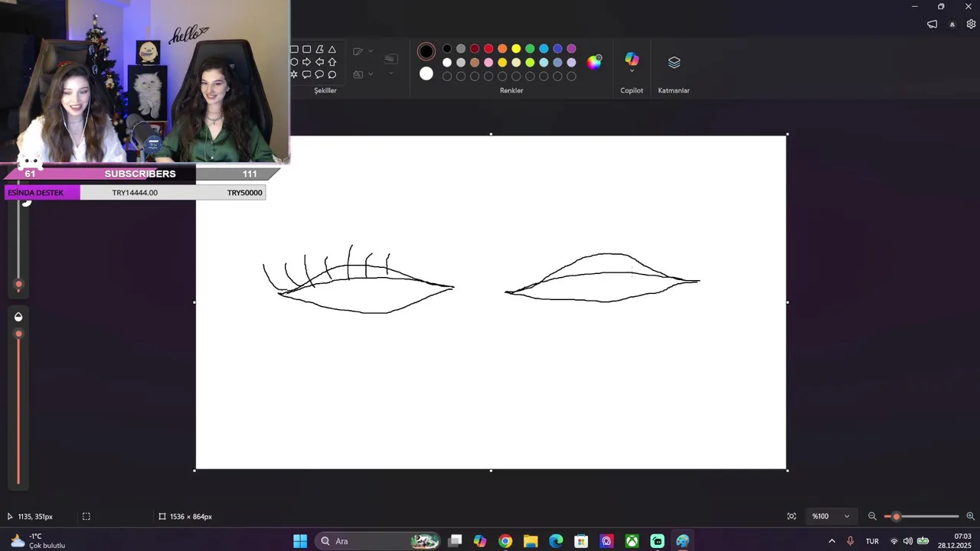Launch Microsoft Edge from taskbar
The image size is (980, 551).
coord(556,541)
